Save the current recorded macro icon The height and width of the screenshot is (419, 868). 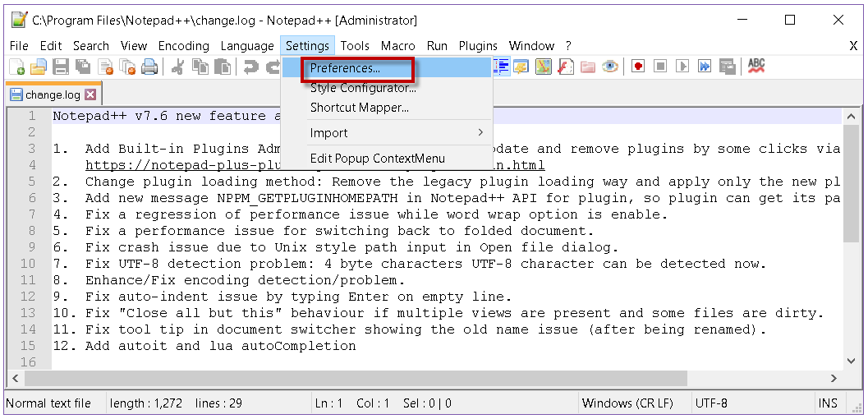pos(727,67)
